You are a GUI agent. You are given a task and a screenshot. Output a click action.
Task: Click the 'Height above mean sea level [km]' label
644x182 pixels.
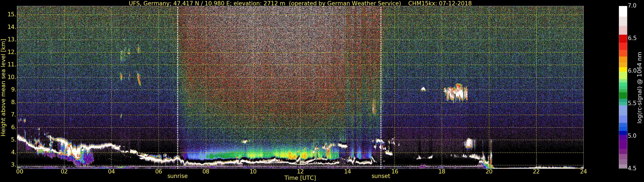[3, 87]
